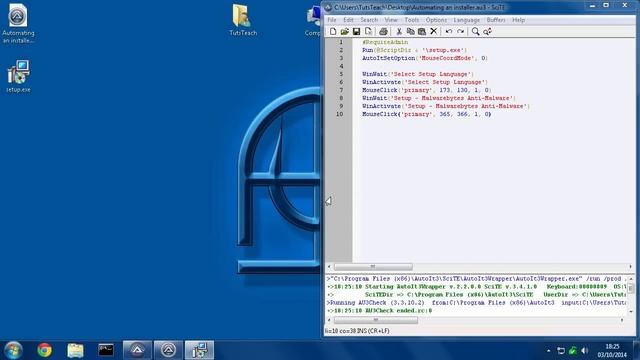
Task: Click WinActivate 'Setup - Malwarebytes Anti-Malware' line
Action: (x=446, y=106)
